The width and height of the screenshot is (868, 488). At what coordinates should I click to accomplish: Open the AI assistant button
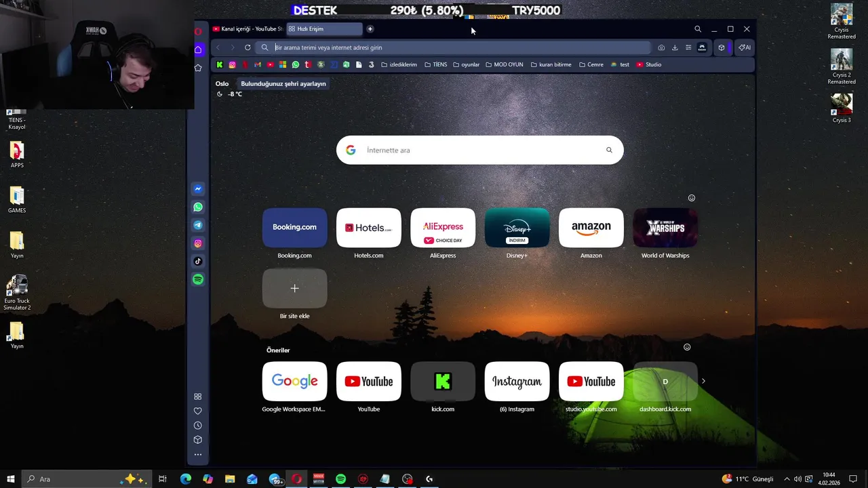tap(745, 47)
